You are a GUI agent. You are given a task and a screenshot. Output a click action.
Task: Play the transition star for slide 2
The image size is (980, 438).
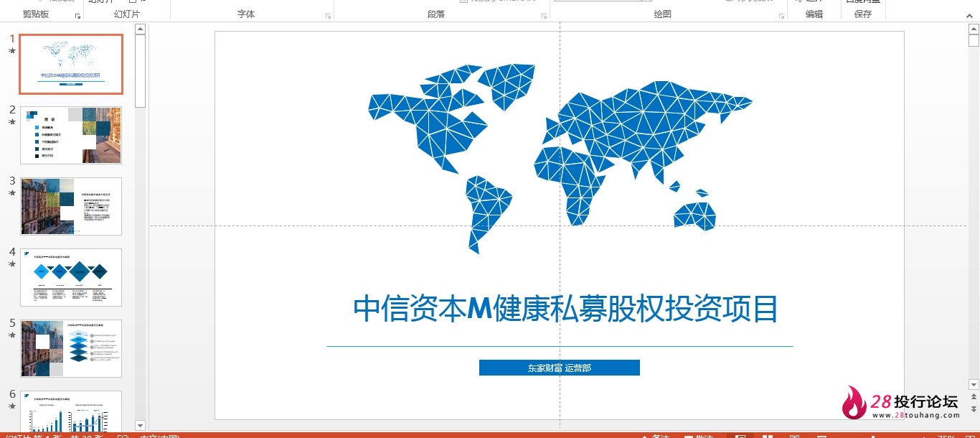11,122
